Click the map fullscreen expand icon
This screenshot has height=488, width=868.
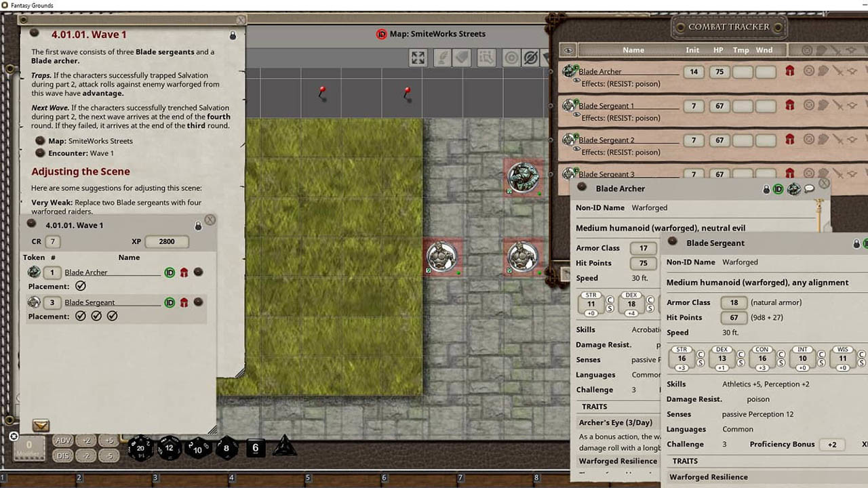pyautogui.click(x=418, y=58)
